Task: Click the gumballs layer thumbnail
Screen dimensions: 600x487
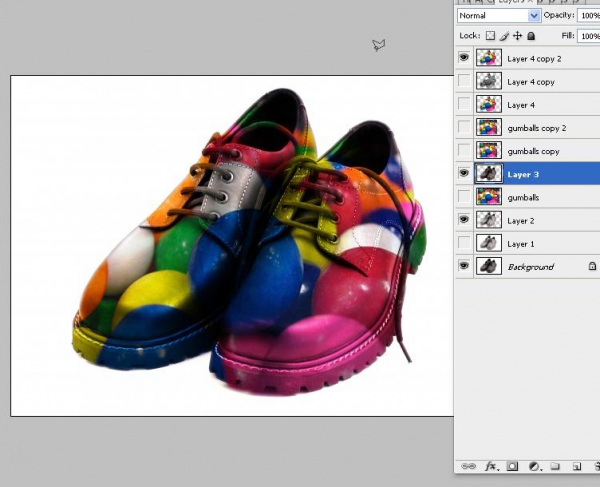Action: coord(489,197)
